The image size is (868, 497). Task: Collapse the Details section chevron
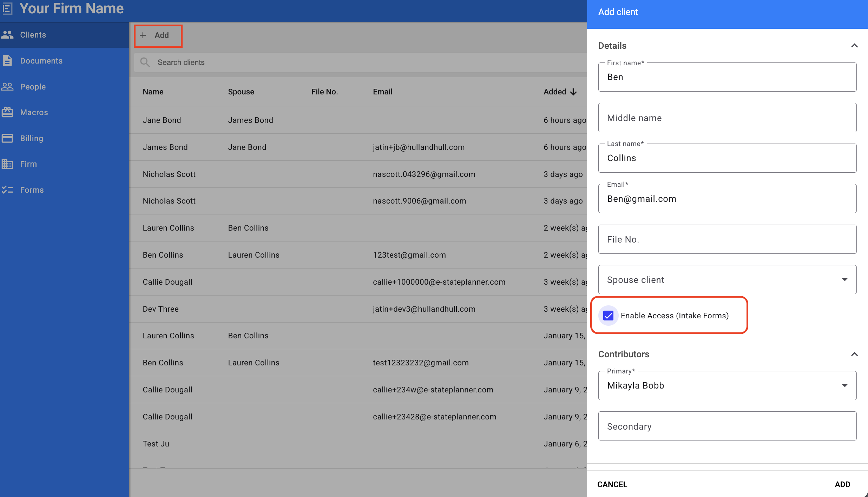tap(854, 46)
